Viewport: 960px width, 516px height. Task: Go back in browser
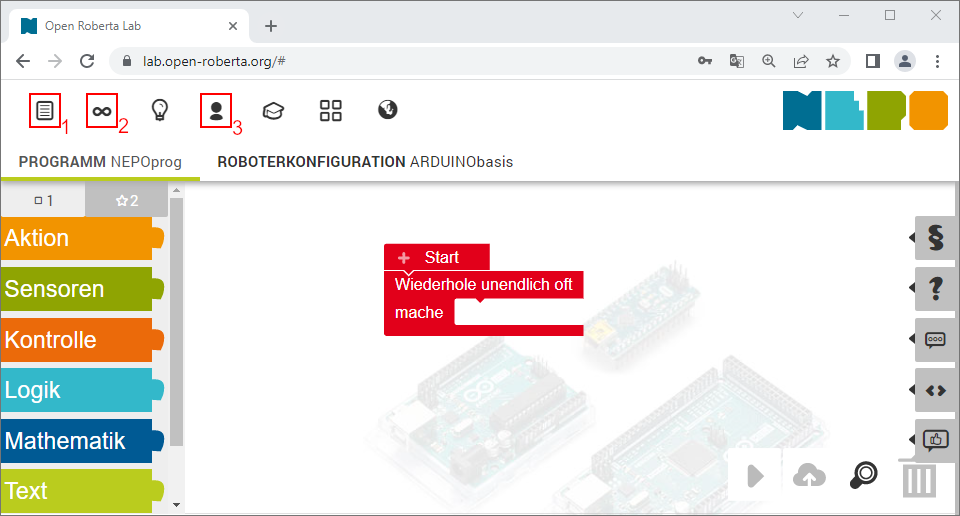[x=23, y=61]
